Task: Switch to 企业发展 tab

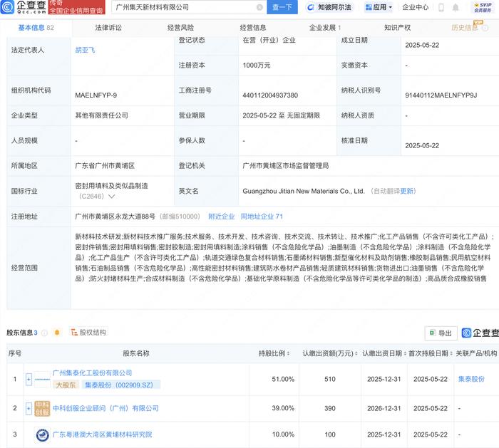Action: click(x=325, y=28)
